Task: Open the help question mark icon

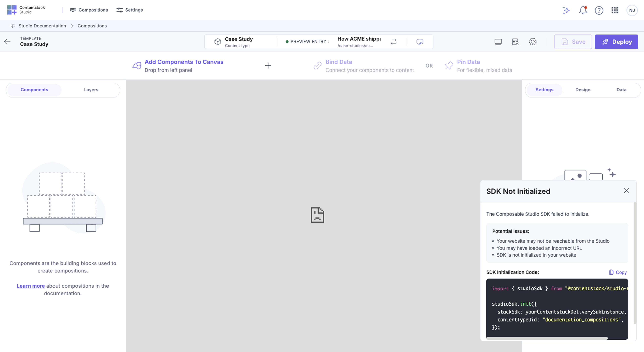Action: (x=599, y=10)
